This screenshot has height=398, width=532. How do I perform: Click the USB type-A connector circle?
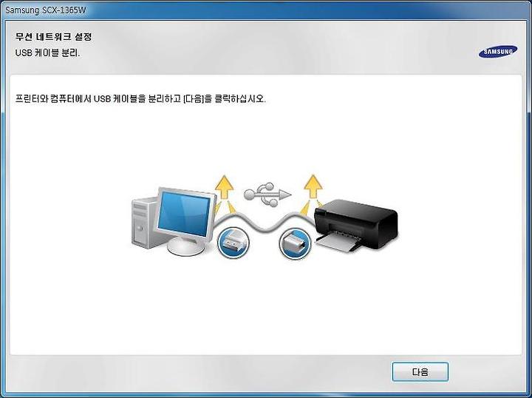pyautogui.click(x=233, y=243)
